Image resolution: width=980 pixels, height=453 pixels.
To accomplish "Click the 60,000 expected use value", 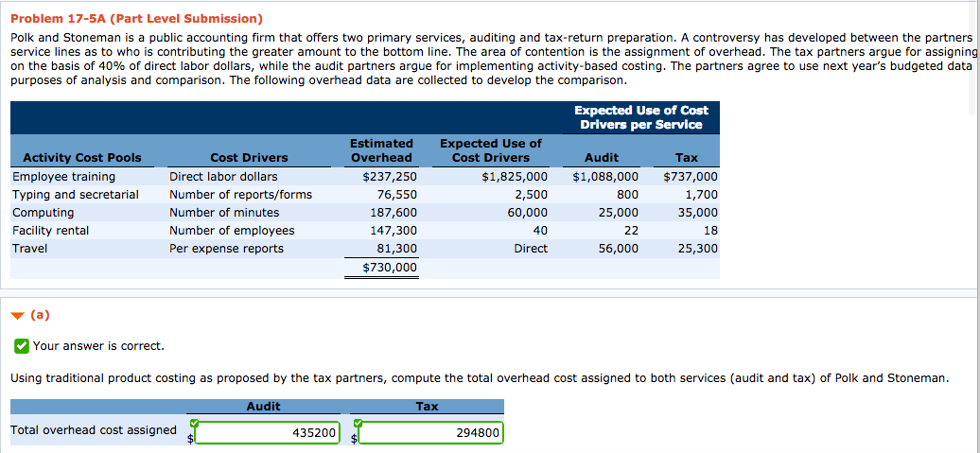I will pos(528,213).
